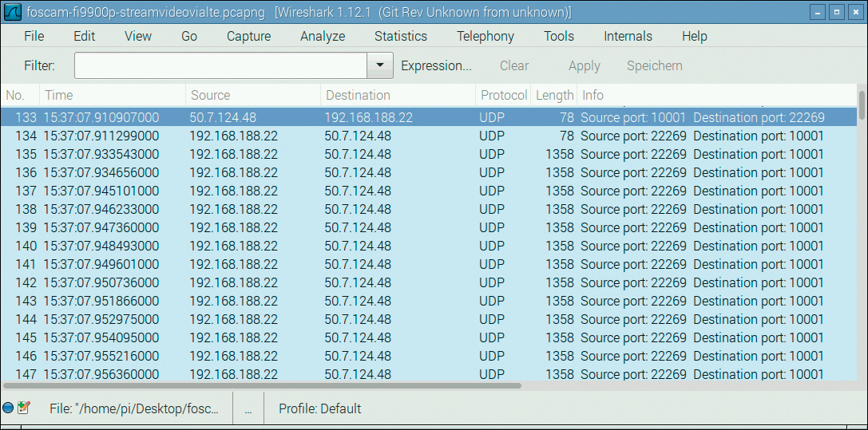Image resolution: width=868 pixels, height=430 pixels.
Task: Open the Telephony menu
Action: tap(485, 36)
